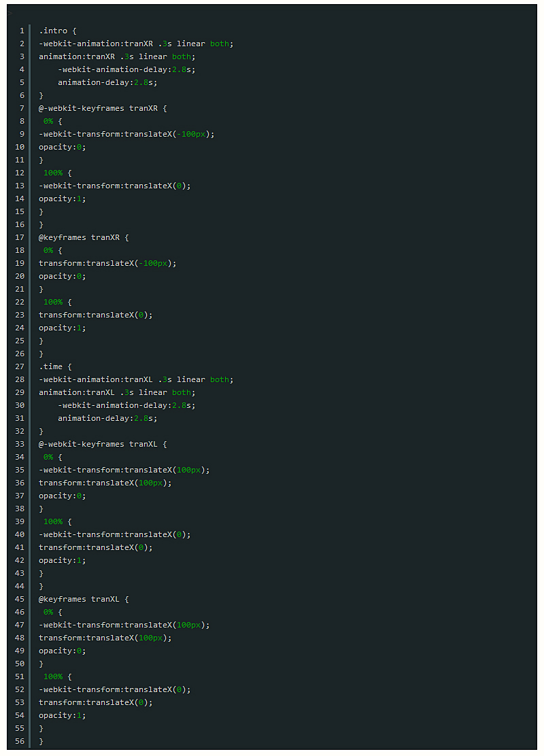Click the @-webkit-keyframes tranXR declaration
This screenshot has height=756, width=544.
click(103, 108)
